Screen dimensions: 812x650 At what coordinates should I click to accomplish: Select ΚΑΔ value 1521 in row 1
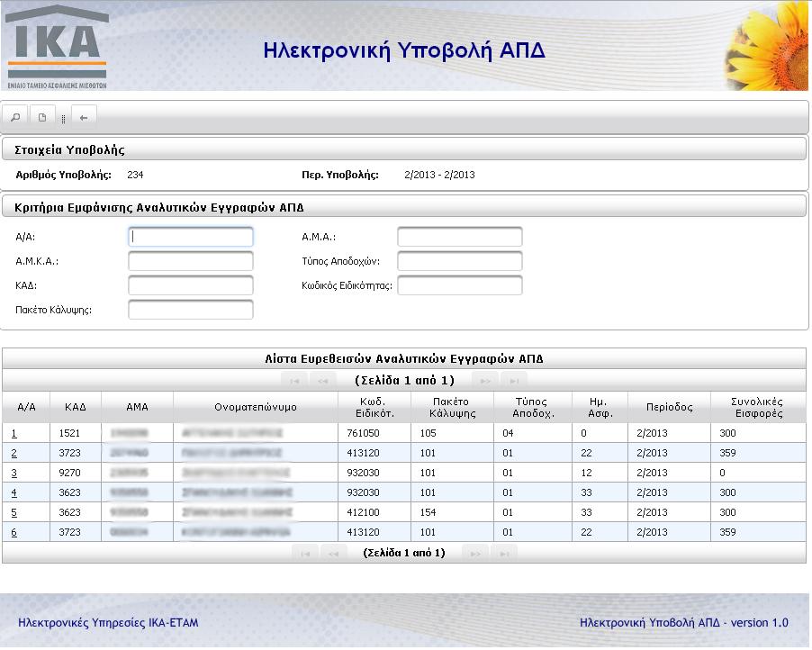[x=69, y=433]
